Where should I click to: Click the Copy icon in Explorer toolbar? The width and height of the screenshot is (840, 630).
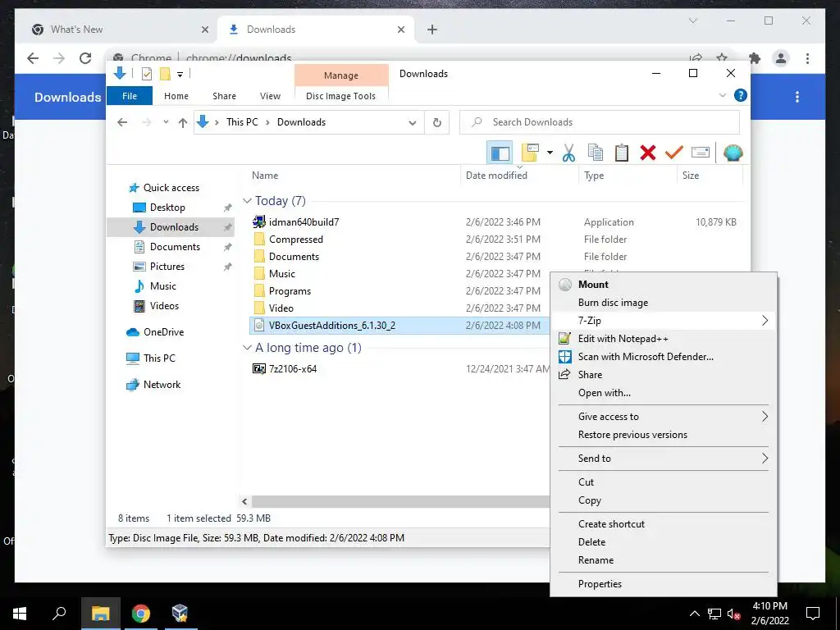[595, 153]
